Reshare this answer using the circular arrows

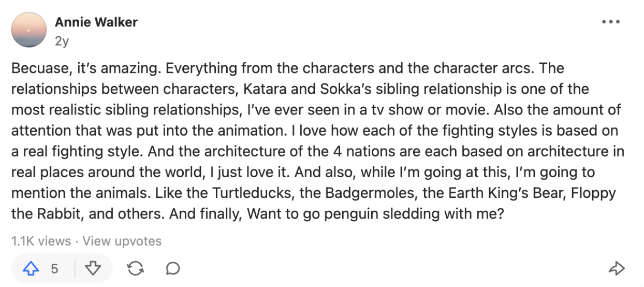coord(135,268)
